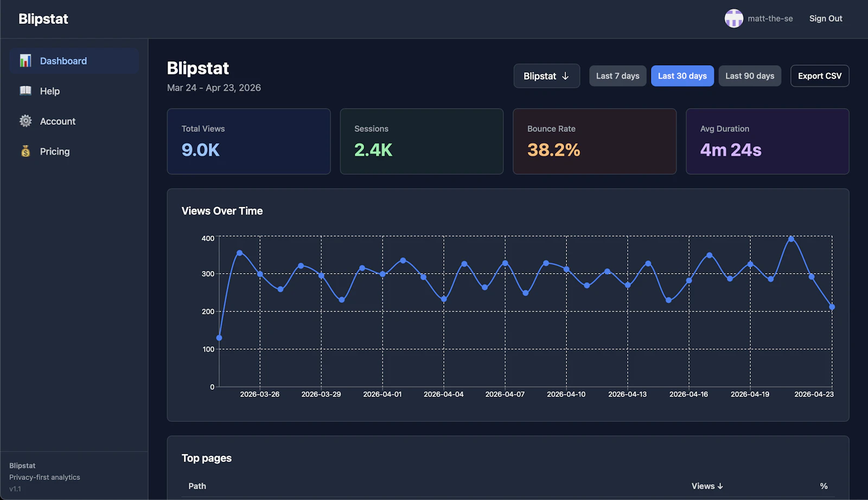Click the % column header
Screen dimensions: 868x500
tap(824, 486)
